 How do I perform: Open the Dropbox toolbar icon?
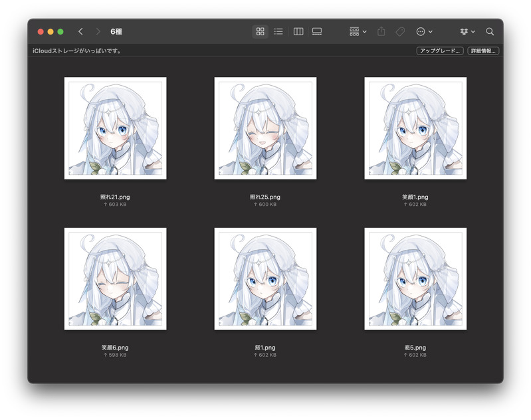[464, 31]
